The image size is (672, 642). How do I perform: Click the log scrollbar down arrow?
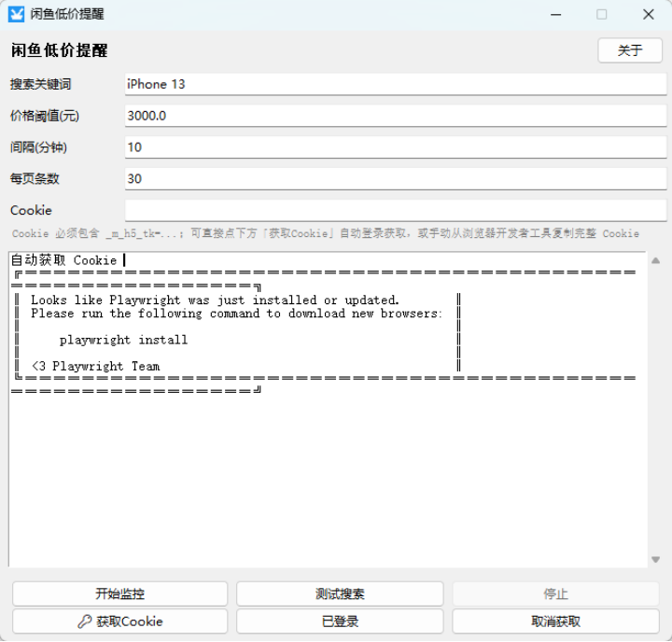[x=655, y=559]
